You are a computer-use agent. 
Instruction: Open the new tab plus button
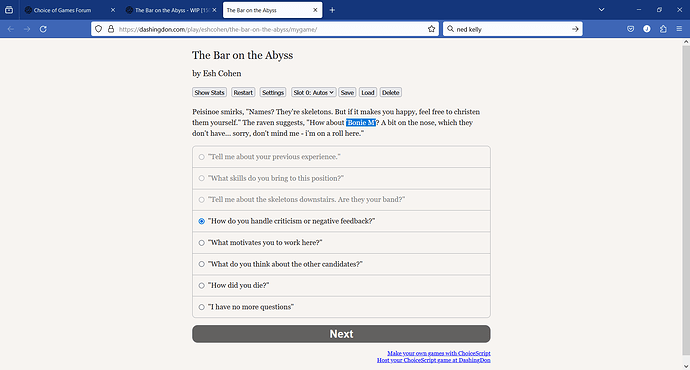click(332, 10)
